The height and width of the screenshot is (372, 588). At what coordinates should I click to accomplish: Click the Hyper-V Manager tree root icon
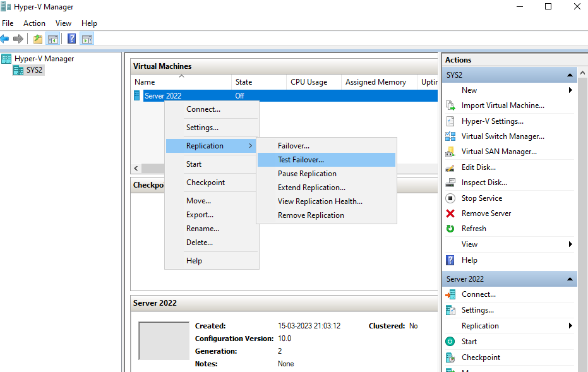click(6, 59)
